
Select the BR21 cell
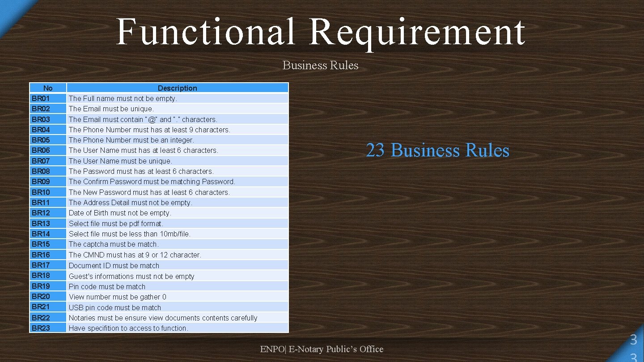[48, 307]
